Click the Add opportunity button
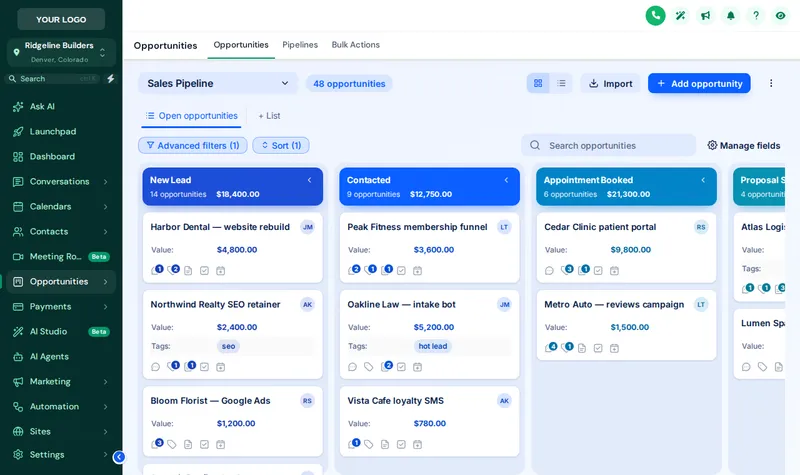800x475 pixels. 699,83
